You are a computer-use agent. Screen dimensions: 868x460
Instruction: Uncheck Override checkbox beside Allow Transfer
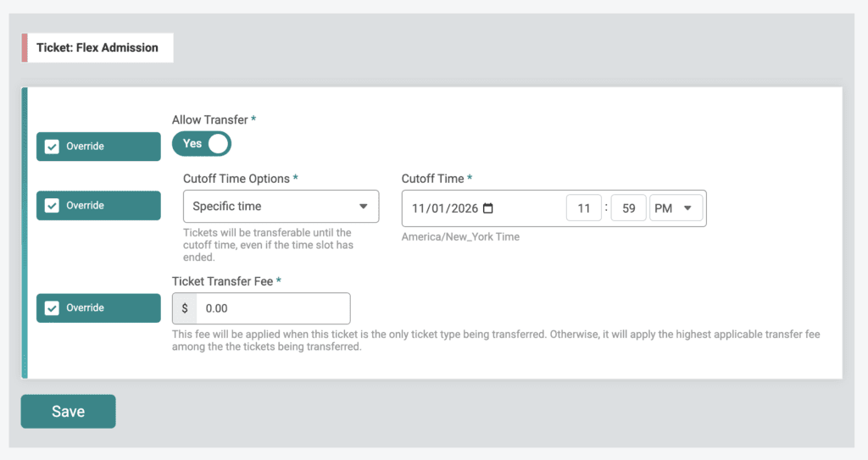[x=52, y=147]
